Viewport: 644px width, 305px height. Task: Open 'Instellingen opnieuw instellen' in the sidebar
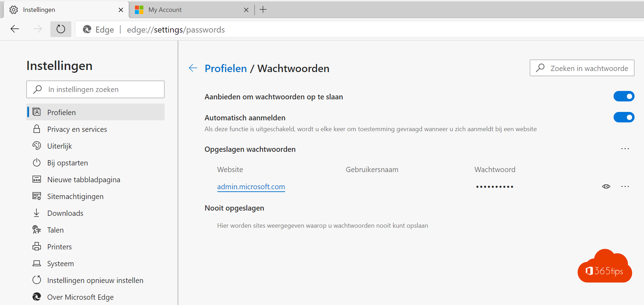[x=95, y=280]
